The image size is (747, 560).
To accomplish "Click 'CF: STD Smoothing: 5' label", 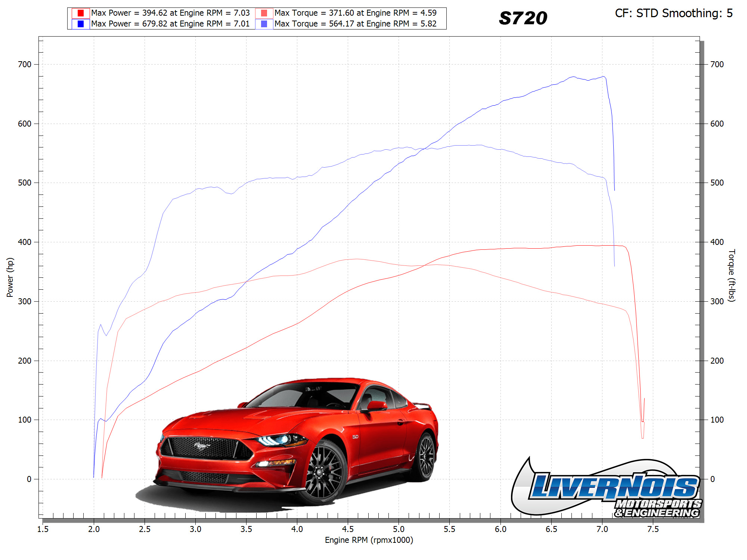I will pyautogui.click(x=674, y=13).
